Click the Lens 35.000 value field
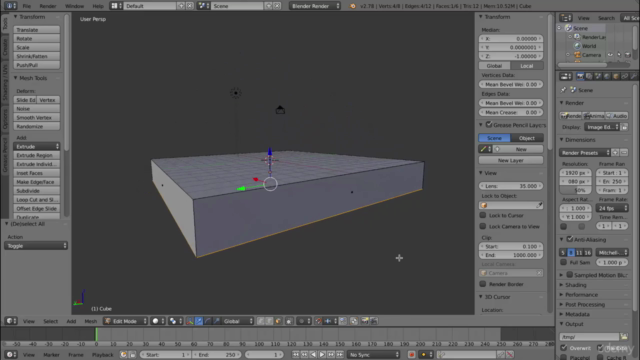This screenshot has height=360, width=640. pos(511,186)
